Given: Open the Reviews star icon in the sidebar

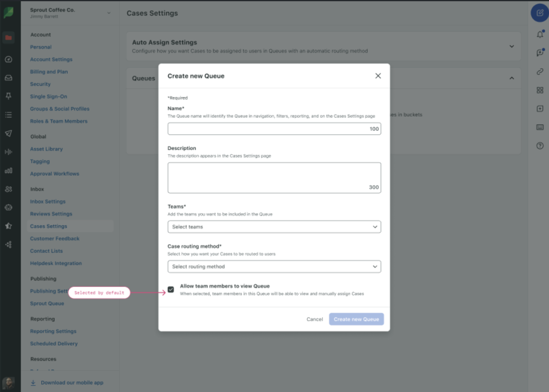Looking at the screenshot, I should pyautogui.click(x=9, y=226).
